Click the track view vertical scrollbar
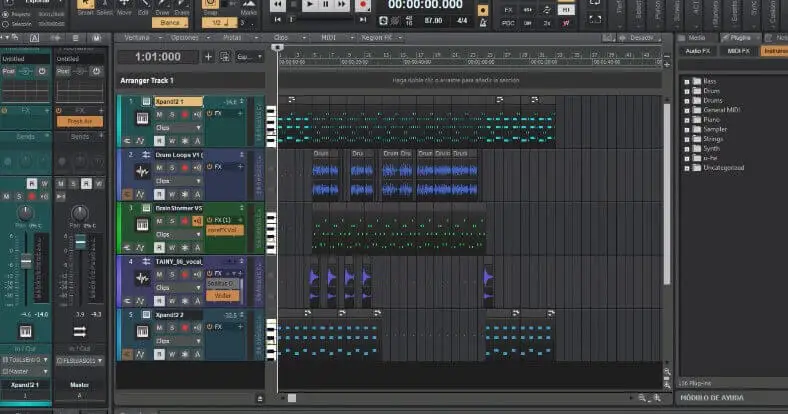This screenshot has width=788, height=414. click(x=667, y=193)
